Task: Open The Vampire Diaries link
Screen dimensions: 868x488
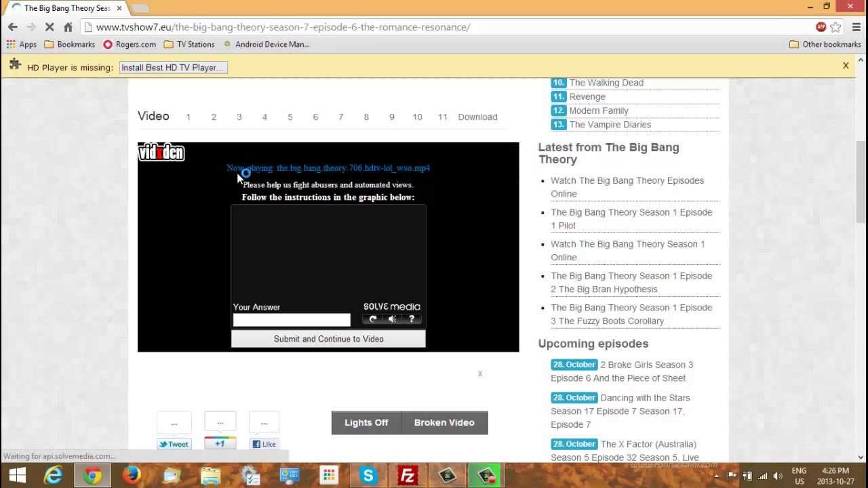Action: [x=610, y=125]
